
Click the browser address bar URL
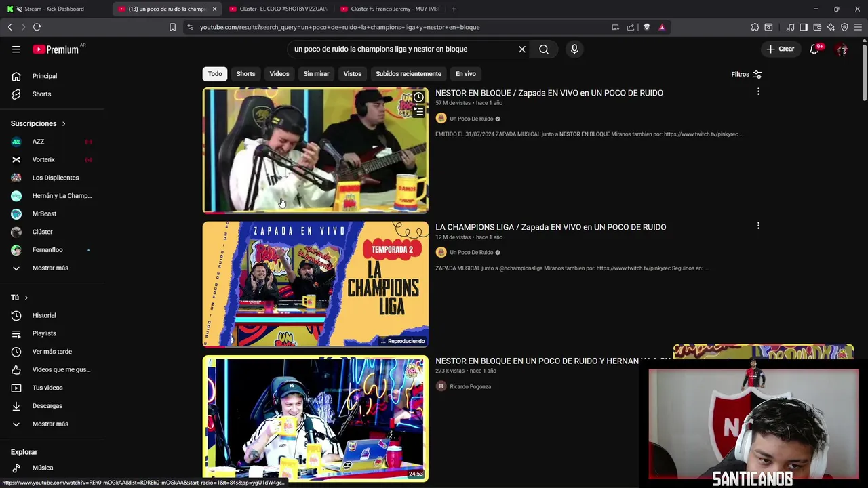click(340, 27)
